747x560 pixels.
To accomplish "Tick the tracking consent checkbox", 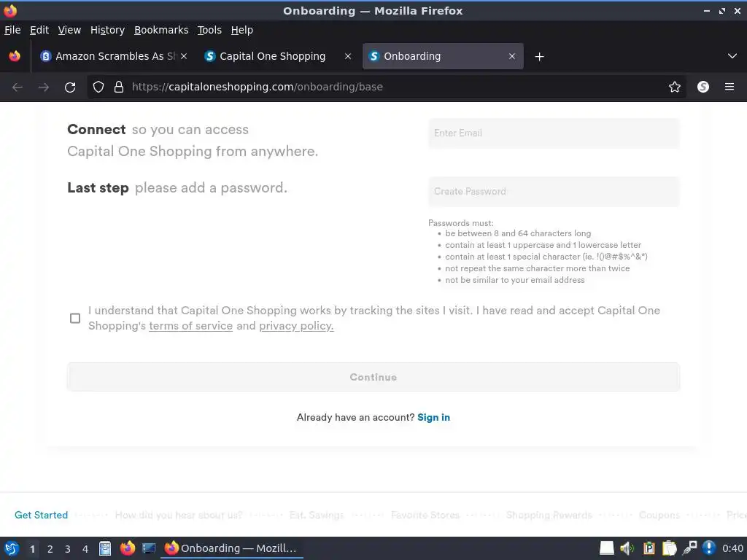I will [75, 318].
